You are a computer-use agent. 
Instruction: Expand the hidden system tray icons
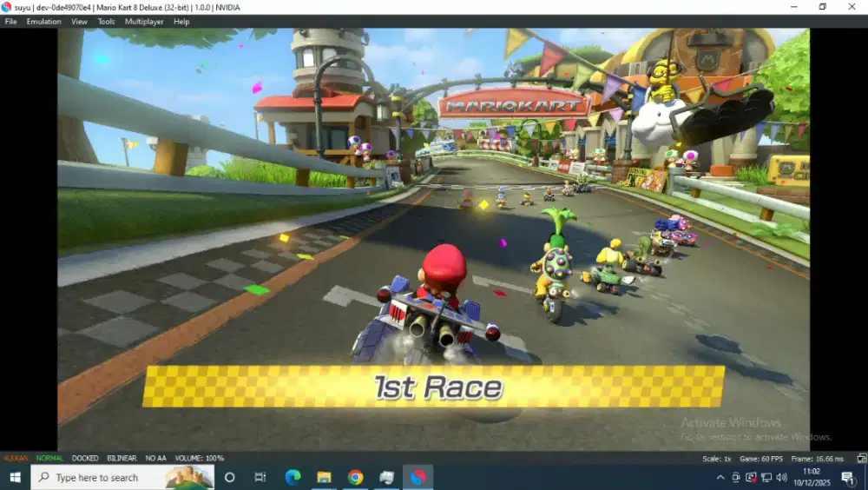pyautogui.click(x=720, y=477)
